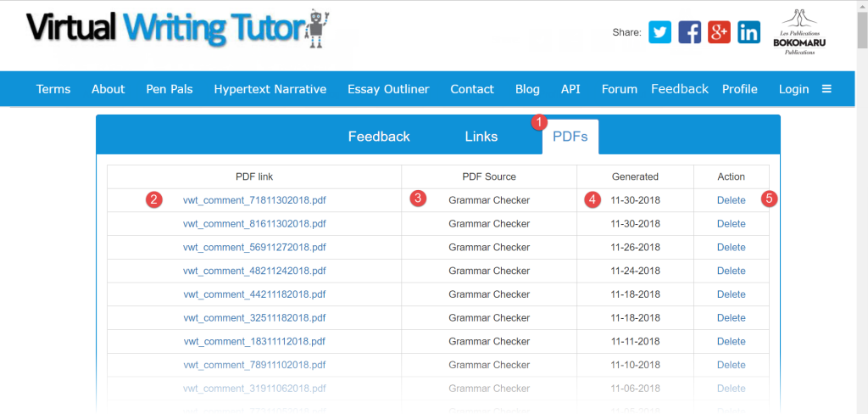Delete vwt_comment_48211242018.pdf
The image size is (868, 414).
732,271
